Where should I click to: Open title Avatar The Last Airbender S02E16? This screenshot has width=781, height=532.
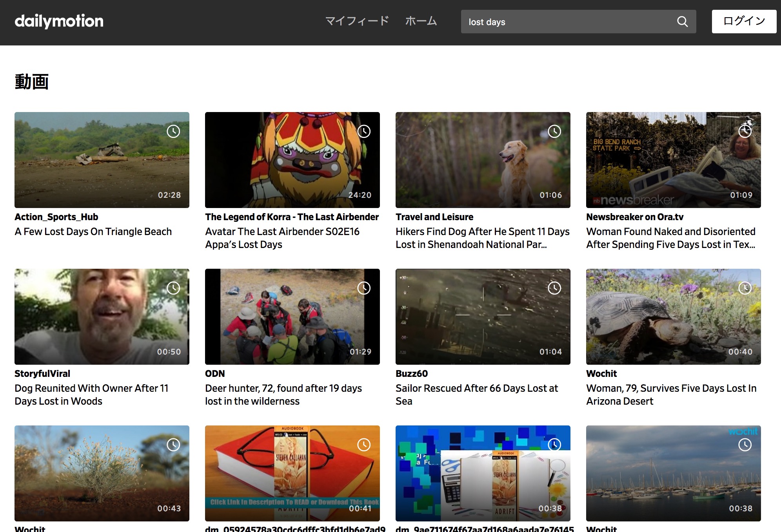[282, 238]
